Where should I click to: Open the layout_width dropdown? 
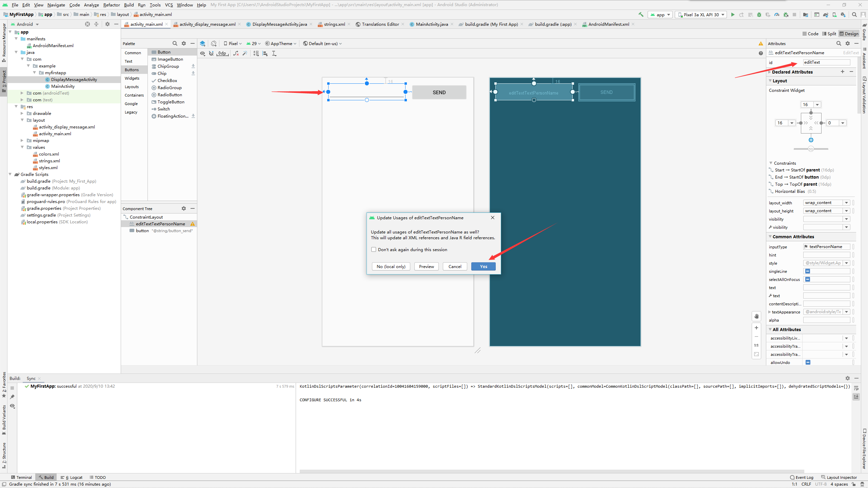pyautogui.click(x=846, y=203)
